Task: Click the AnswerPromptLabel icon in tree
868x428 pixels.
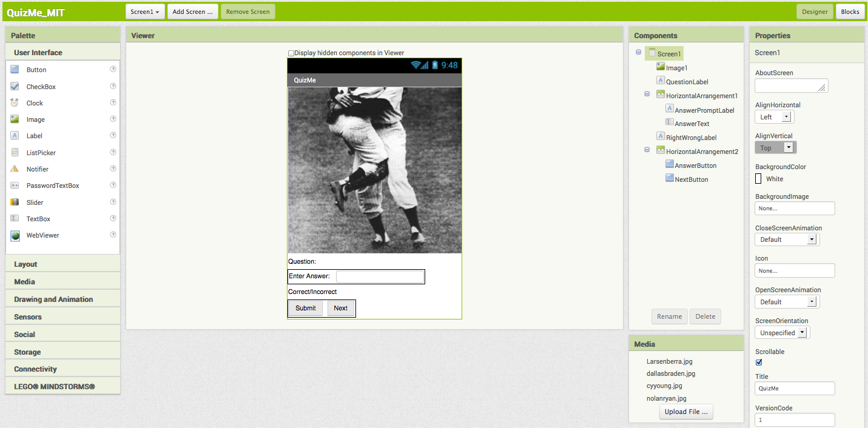Action: [x=670, y=109]
